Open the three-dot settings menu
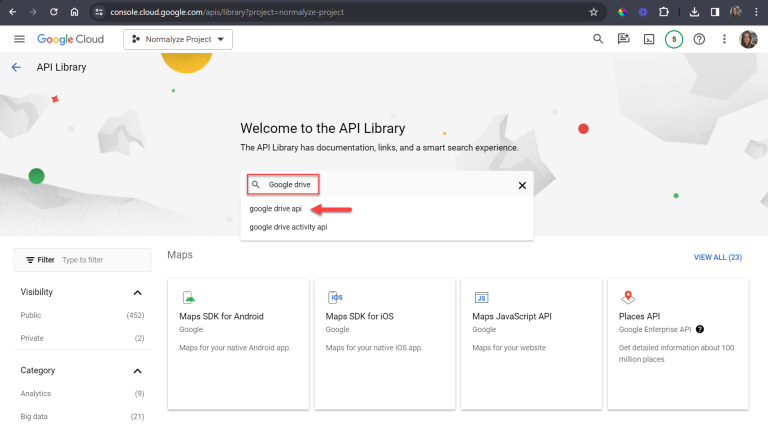768x426 pixels. tap(723, 39)
